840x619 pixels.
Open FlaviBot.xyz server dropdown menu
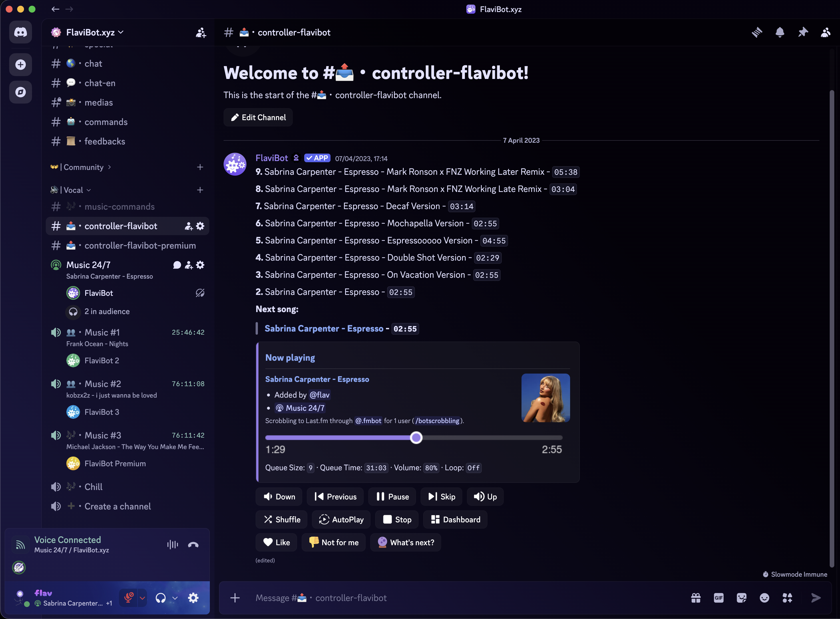click(95, 33)
